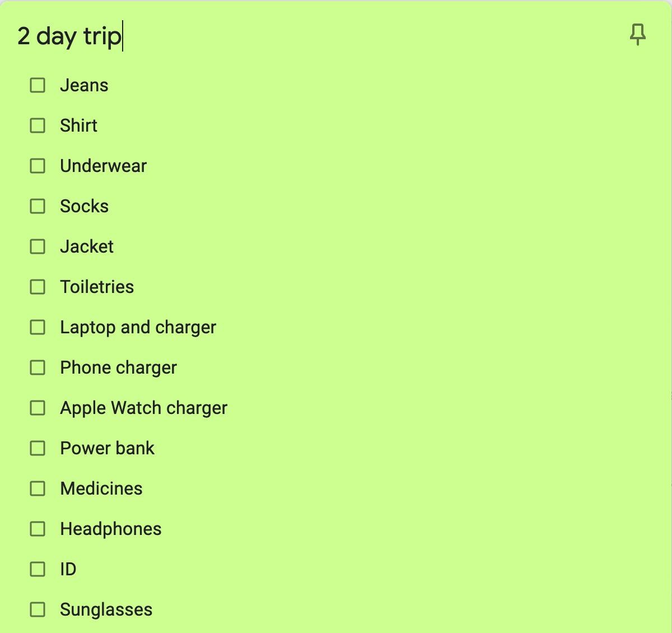Mark Sunglasses as packed
672x633 pixels.
[38, 609]
